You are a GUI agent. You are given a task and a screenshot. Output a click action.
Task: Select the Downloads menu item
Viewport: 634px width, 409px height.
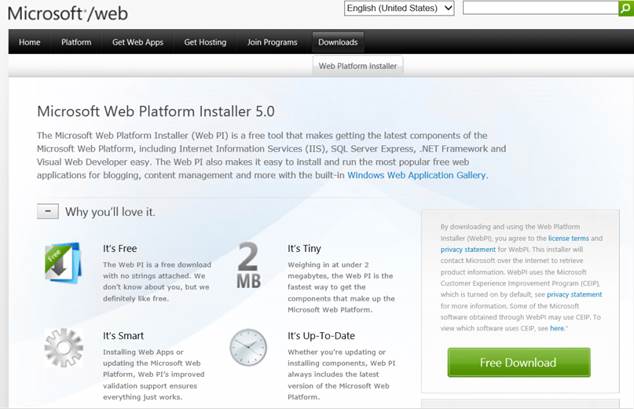pyautogui.click(x=338, y=42)
